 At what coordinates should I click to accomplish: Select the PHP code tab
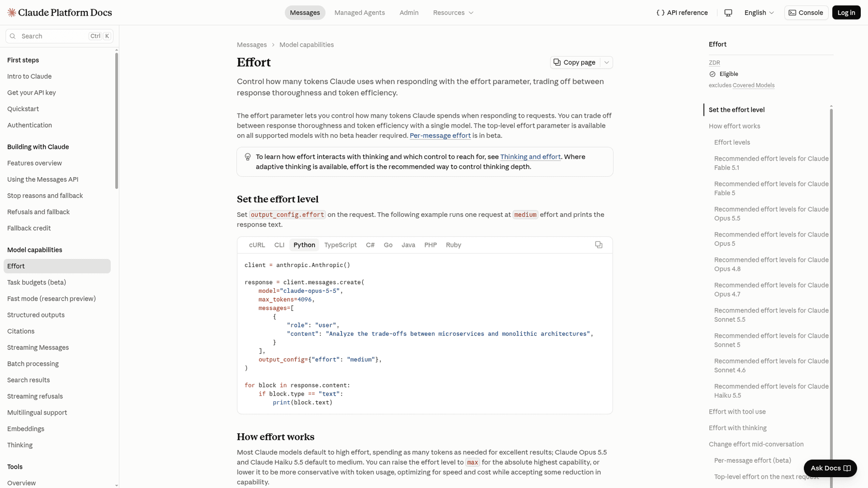(x=430, y=245)
